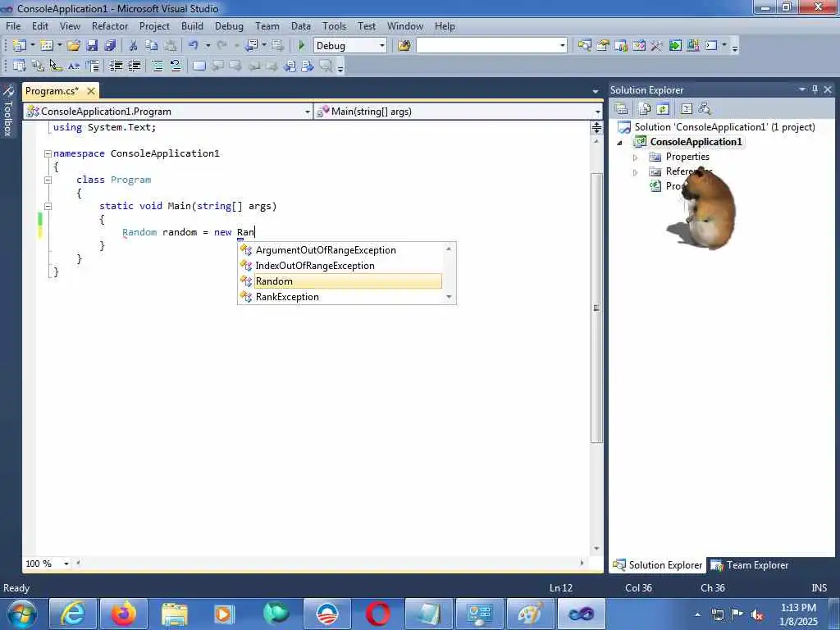Click the Save All icon
This screenshot has height=630, width=840.
(x=111, y=46)
